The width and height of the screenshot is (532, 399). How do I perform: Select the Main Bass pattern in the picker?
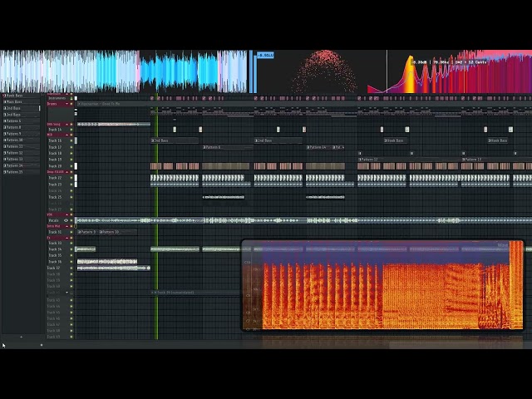click(x=21, y=101)
